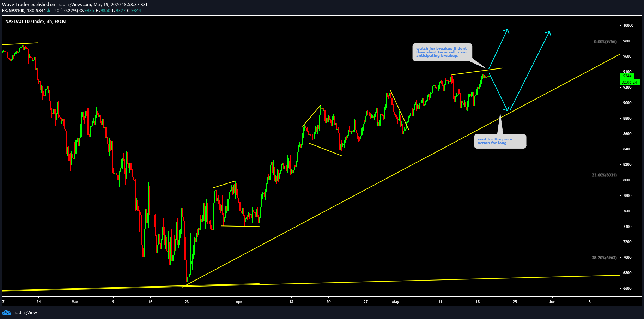Click the TradingView logo icon
644x319 pixels.
click(6, 313)
